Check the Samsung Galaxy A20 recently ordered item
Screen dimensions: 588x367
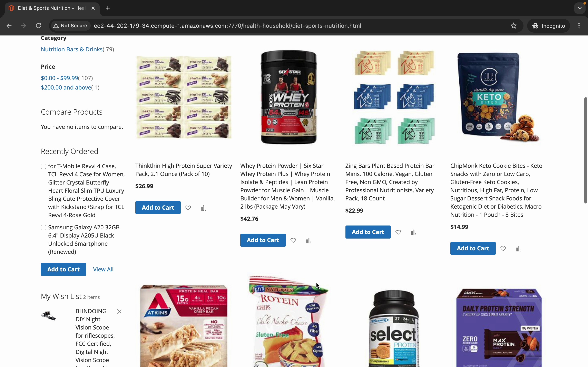click(x=43, y=228)
